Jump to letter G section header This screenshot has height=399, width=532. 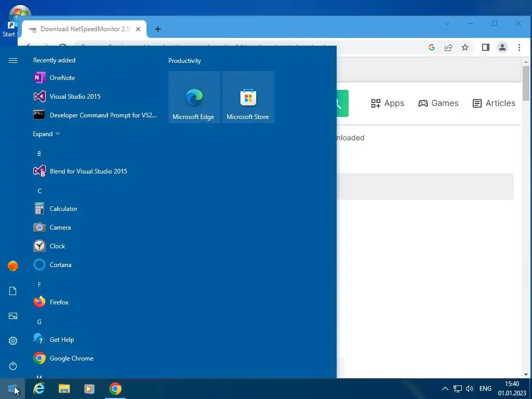pyautogui.click(x=39, y=322)
